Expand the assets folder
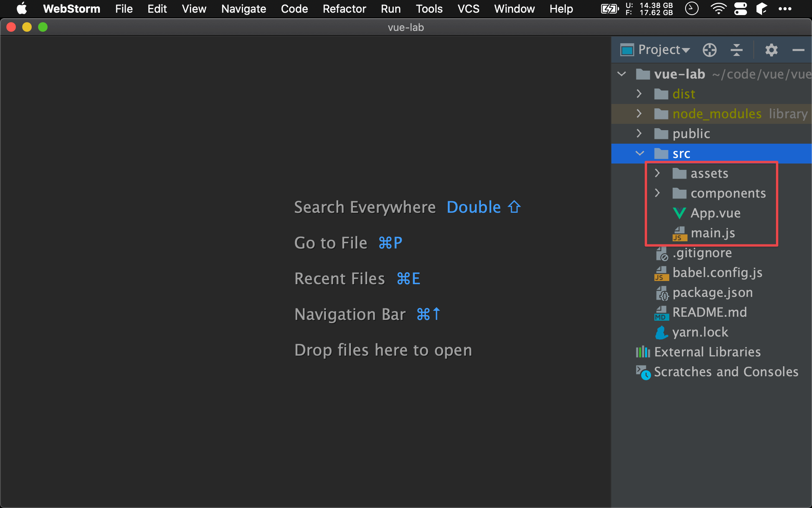 pyautogui.click(x=657, y=173)
